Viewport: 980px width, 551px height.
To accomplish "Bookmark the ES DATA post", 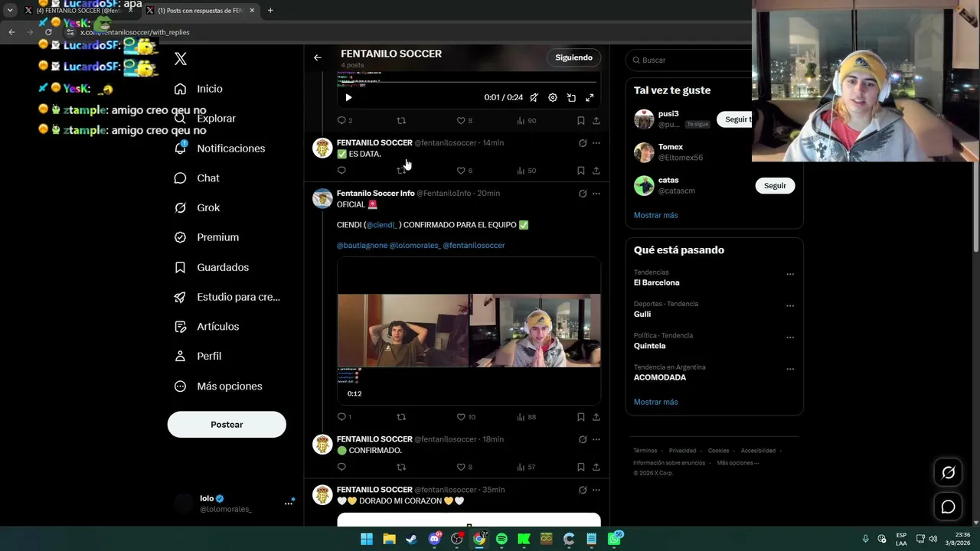I will pos(581,171).
